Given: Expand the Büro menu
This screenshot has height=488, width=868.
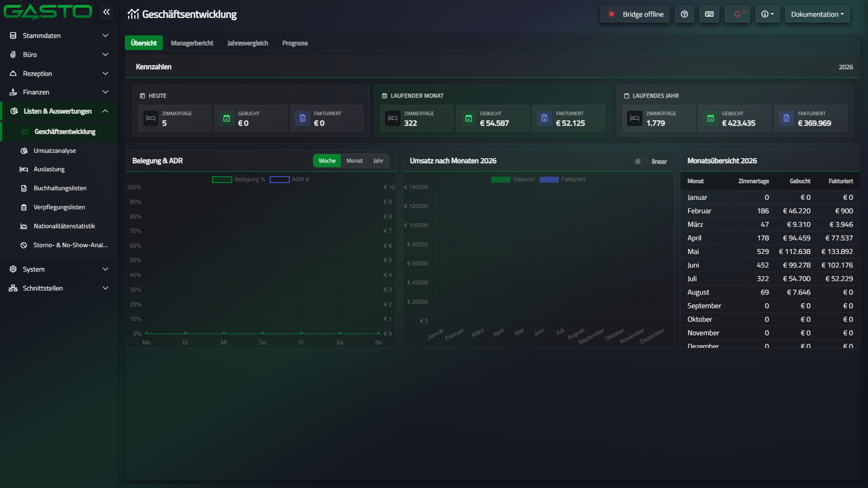Looking at the screenshot, I should coord(59,55).
